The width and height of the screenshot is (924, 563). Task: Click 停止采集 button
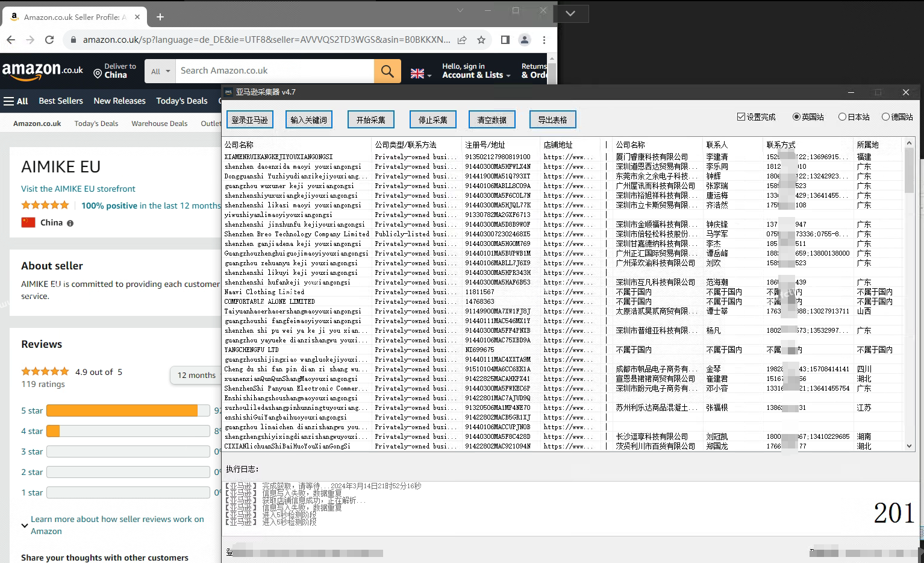point(433,119)
